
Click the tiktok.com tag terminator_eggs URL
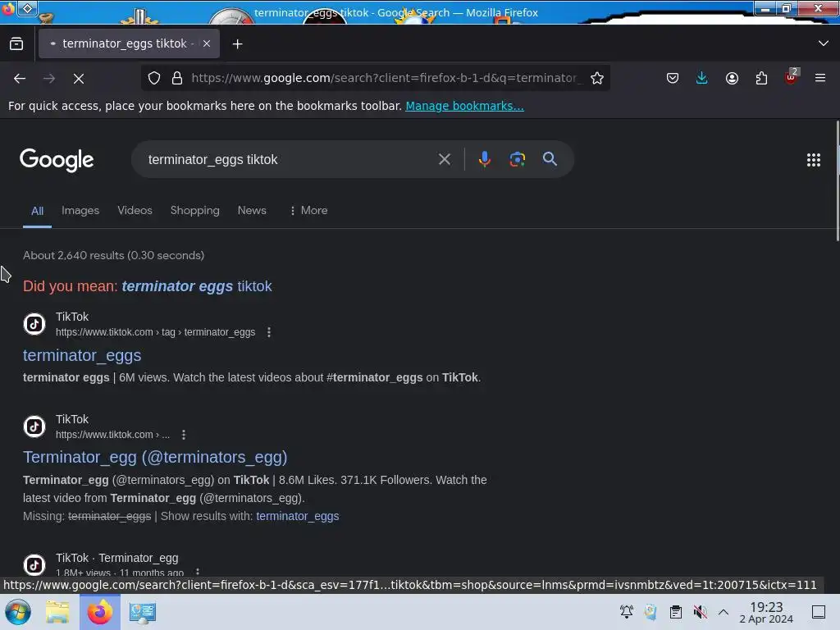(155, 332)
